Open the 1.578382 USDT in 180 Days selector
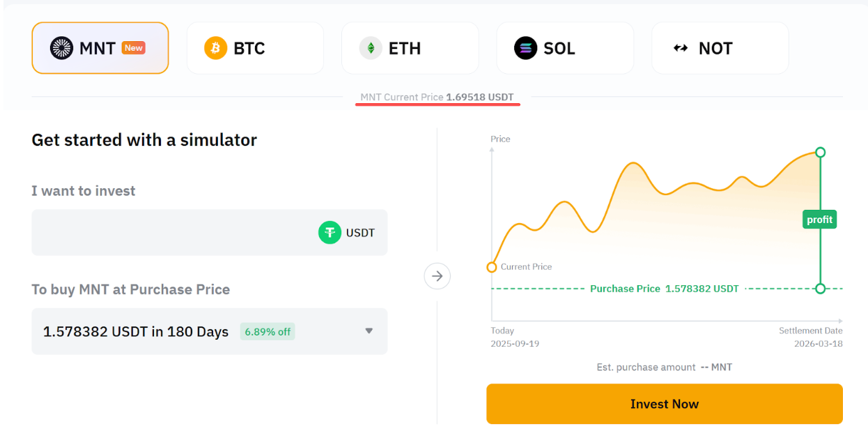Screen dimensions: 868x431 [136, 331]
